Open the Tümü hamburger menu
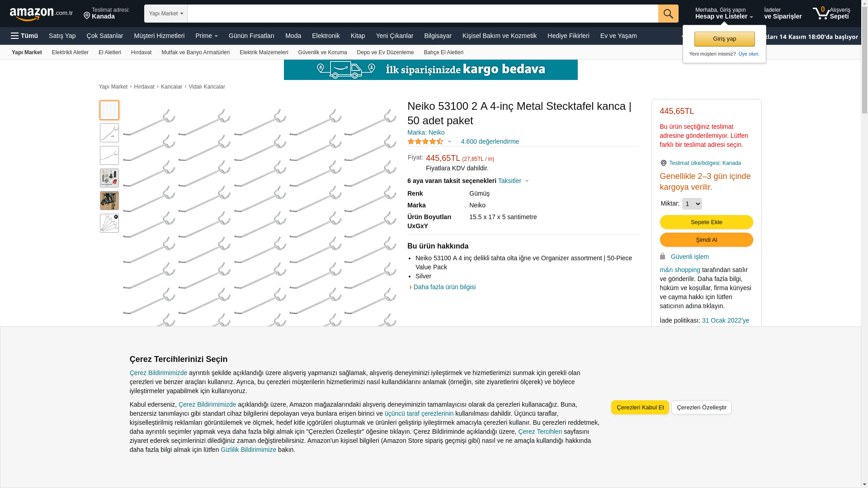Screen dimensions: 868x488 coord(24,36)
